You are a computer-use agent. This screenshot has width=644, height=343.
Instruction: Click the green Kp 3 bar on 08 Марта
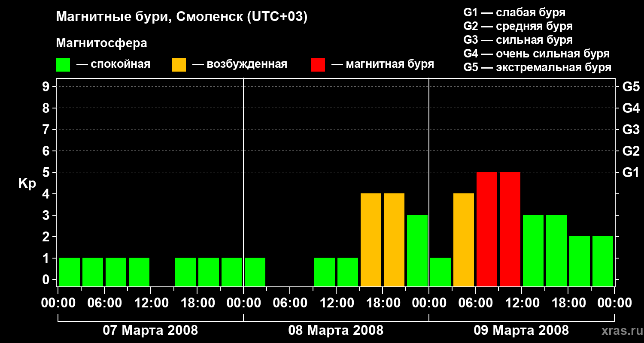point(417,250)
